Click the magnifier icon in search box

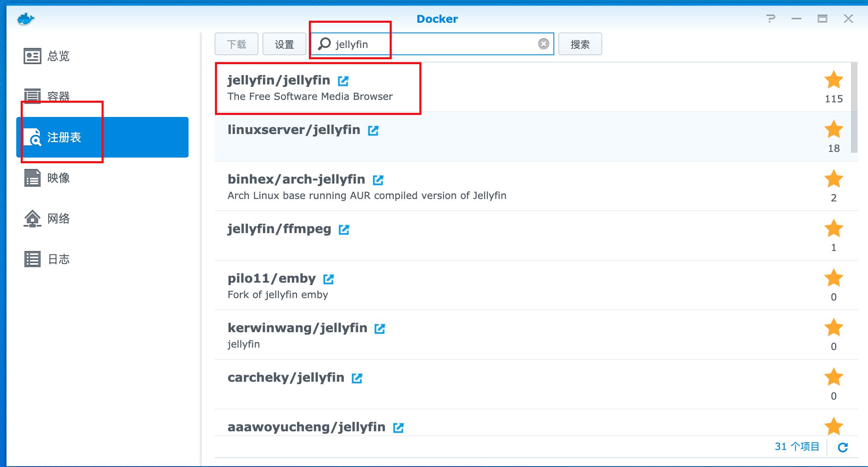tap(324, 43)
